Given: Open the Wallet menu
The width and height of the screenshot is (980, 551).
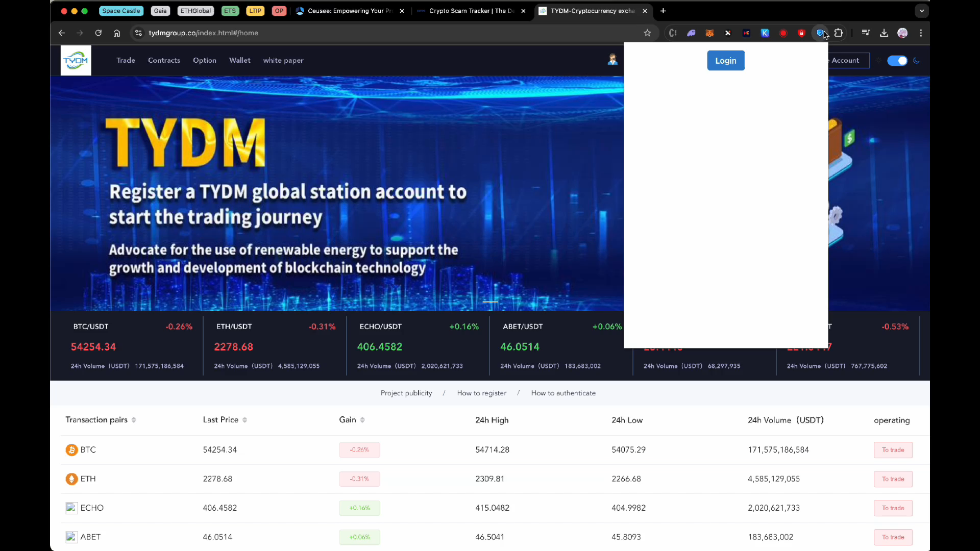Looking at the screenshot, I should click(240, 60).
